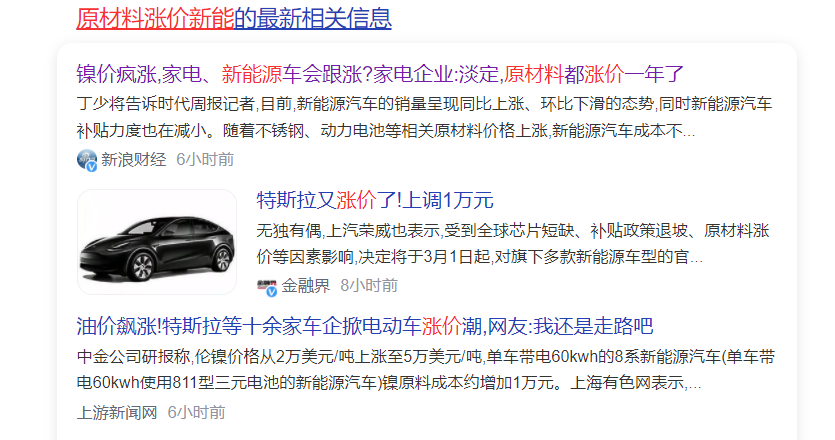The height and width of the screenshot is (440, 835).
Task: Click the 金融界 source logo icon
Action: [266, 286]
